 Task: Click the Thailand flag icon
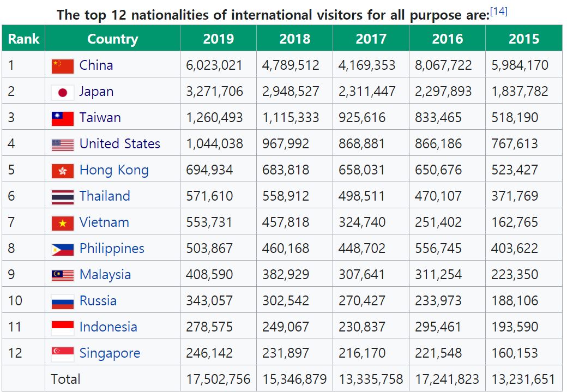pyautogui.click(x=62, y=197)
